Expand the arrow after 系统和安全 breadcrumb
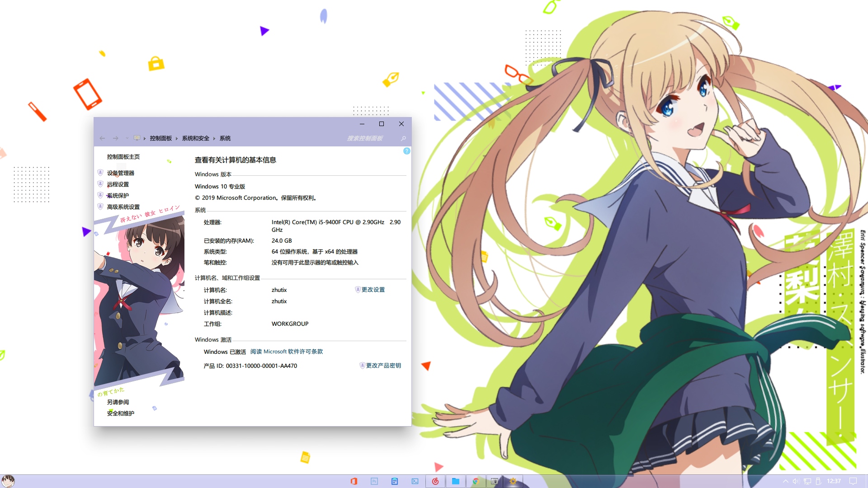868x488 pixels. coord(214,138)
